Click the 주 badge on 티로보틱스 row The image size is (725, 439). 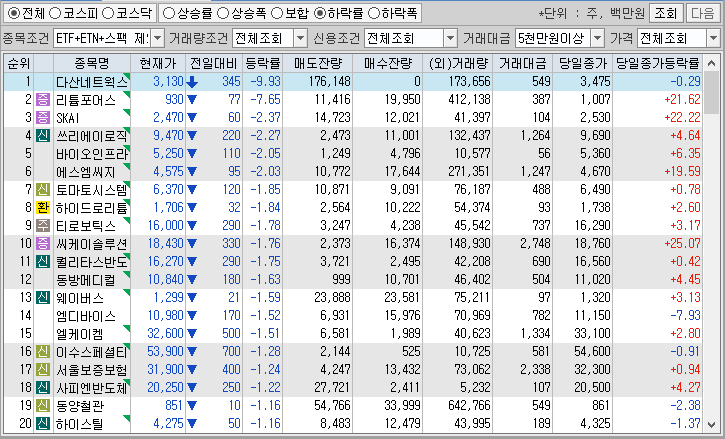click(x=43, y=225)
